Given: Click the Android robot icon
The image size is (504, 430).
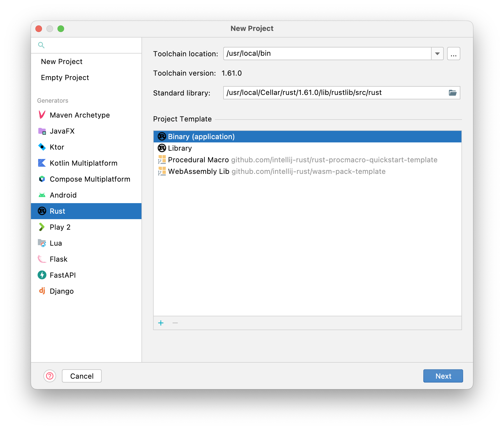Looking at the screenshot, I should coord(42,195).
